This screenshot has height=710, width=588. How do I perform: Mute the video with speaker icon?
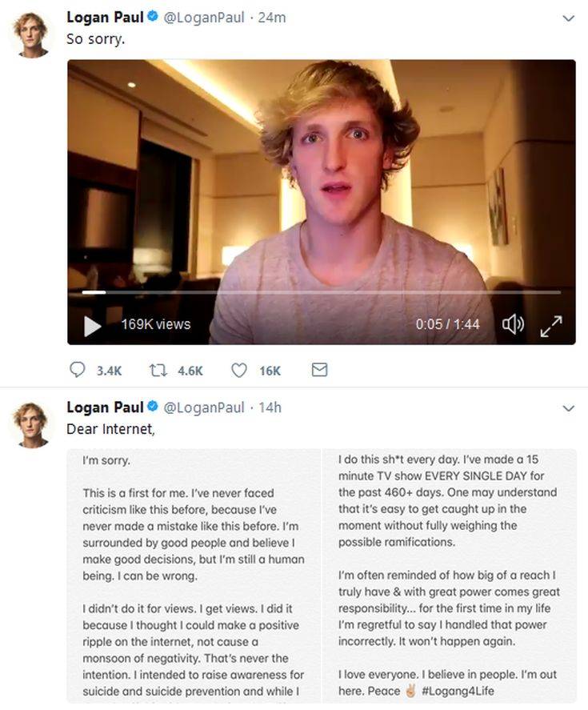pos(513,325)
